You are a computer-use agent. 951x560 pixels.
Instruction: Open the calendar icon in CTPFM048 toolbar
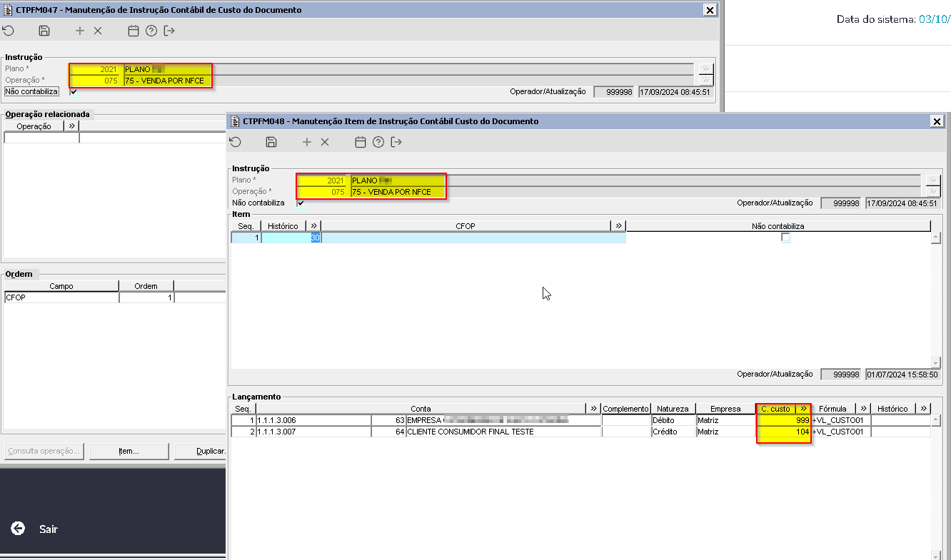(x=361, y=142)
